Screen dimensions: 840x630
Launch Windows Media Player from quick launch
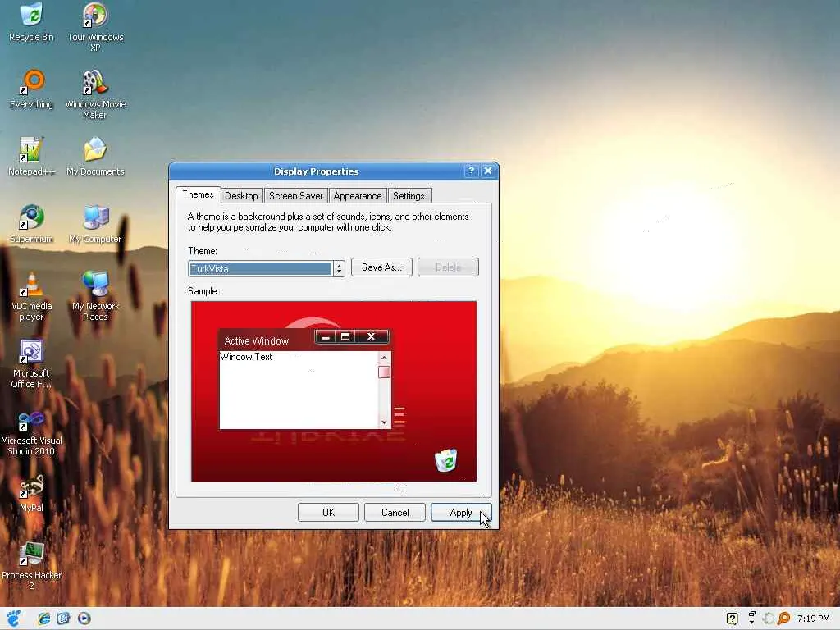coord(84,619)
